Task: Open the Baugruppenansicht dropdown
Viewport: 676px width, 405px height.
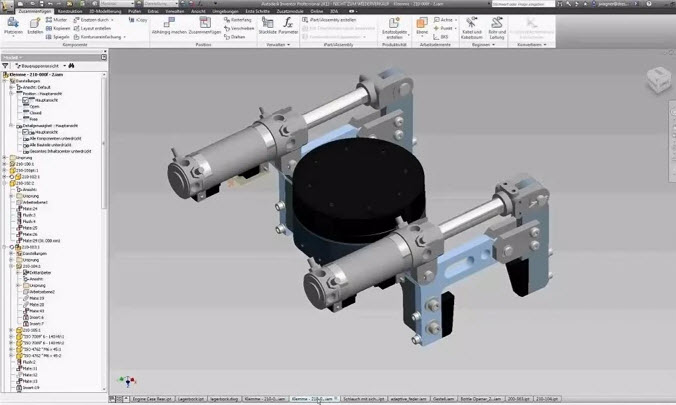Action: [x=65, y=66]
